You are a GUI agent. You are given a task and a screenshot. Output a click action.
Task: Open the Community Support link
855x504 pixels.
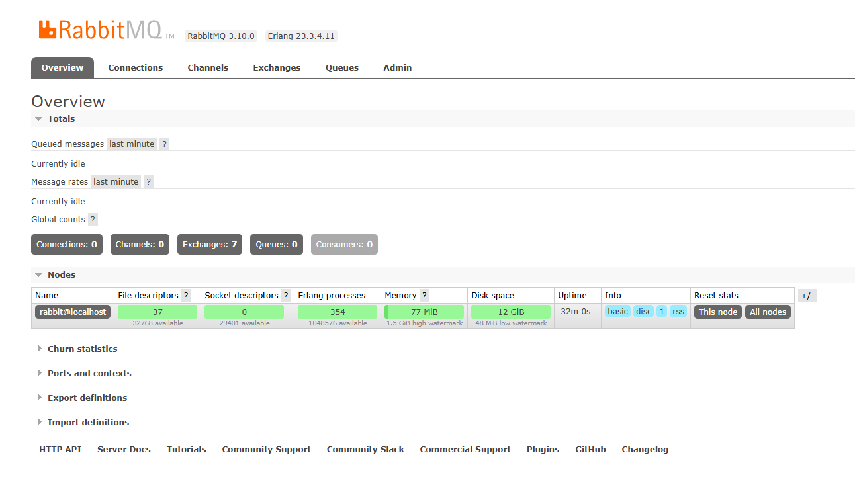266,449
